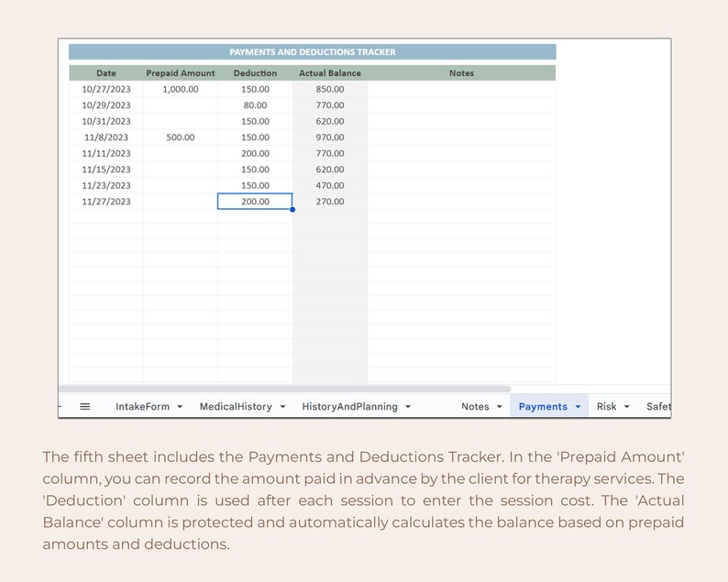728x582 pixels.
Task: Open MedicalHistory tab dropdown arrow
Action: 282,407
